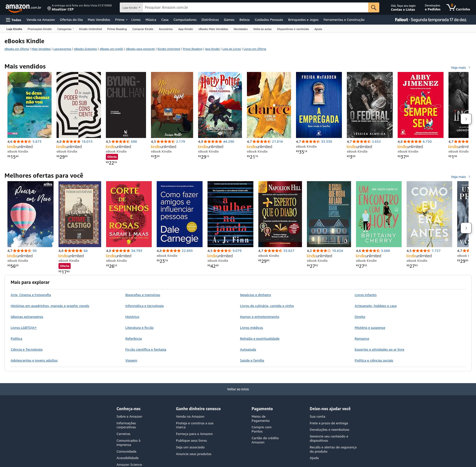476x467 pixels.
Task: Open star rating of A Empregada
Action: click(x=311, y=142)
